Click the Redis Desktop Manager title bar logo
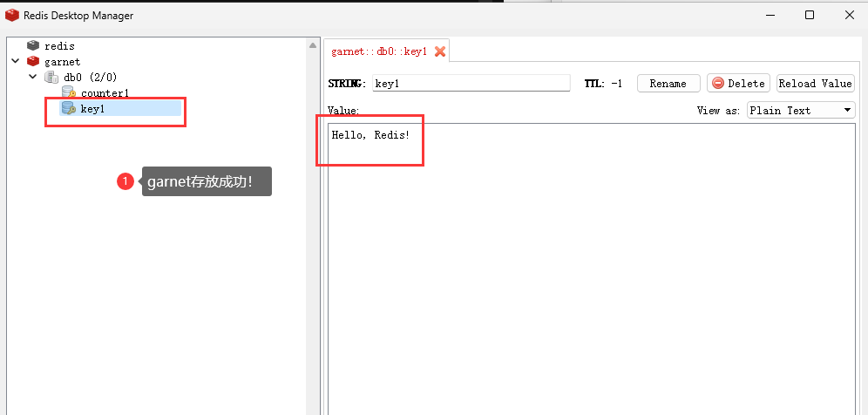The image size is (868, 415). click(x=11, y=15)
